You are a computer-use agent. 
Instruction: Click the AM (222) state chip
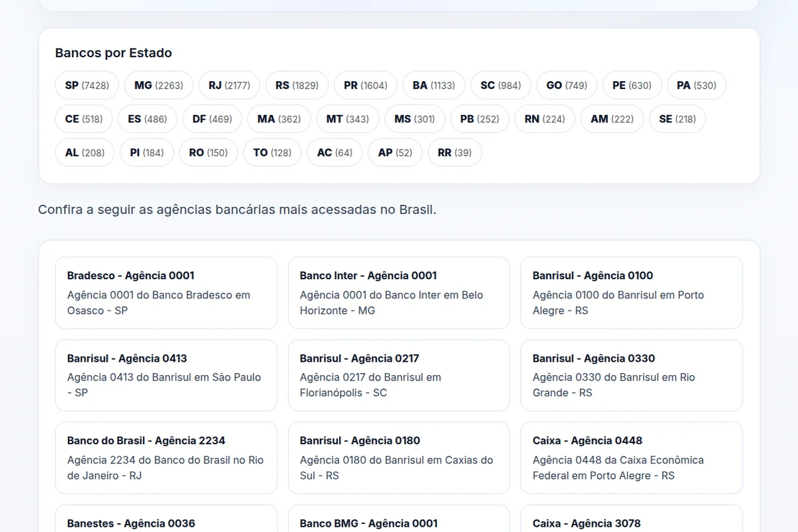click(x=612, y=119)
